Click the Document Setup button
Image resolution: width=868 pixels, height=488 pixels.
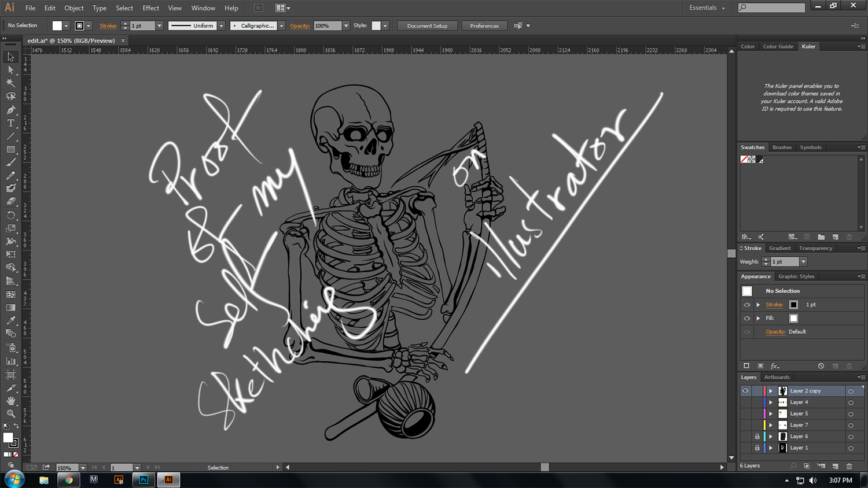click(427, 26)
